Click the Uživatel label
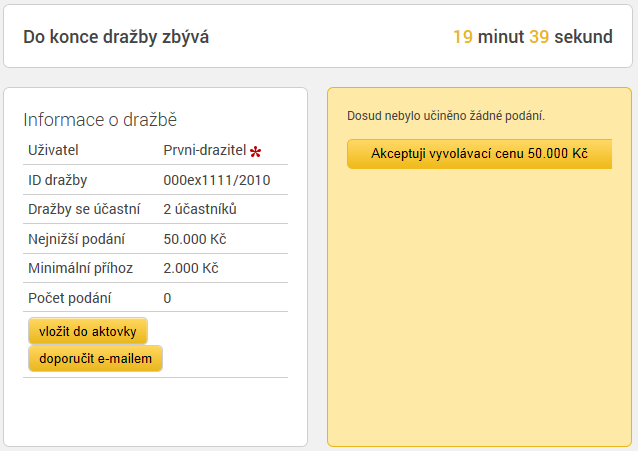 (53, 150)
